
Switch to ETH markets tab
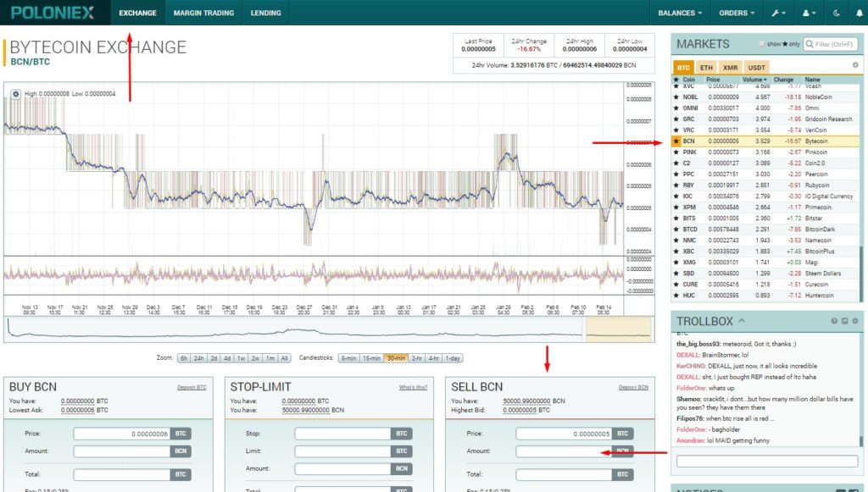[x=706, y=68]
